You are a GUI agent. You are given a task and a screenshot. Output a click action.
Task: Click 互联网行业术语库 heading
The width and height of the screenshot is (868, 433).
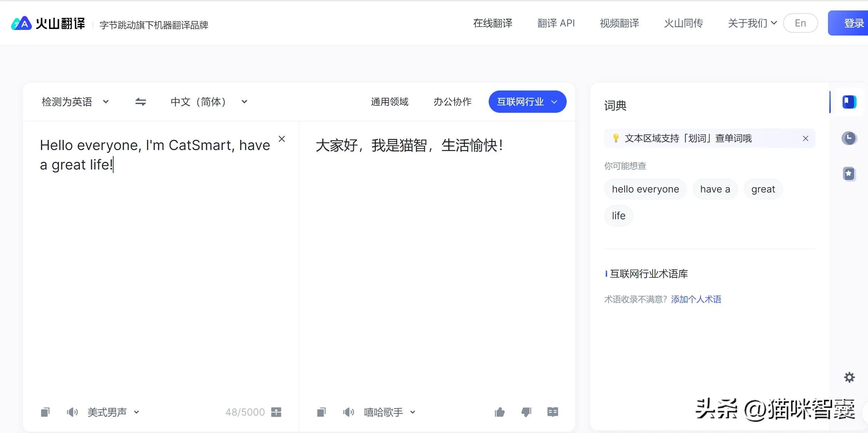tap(649, 274)
